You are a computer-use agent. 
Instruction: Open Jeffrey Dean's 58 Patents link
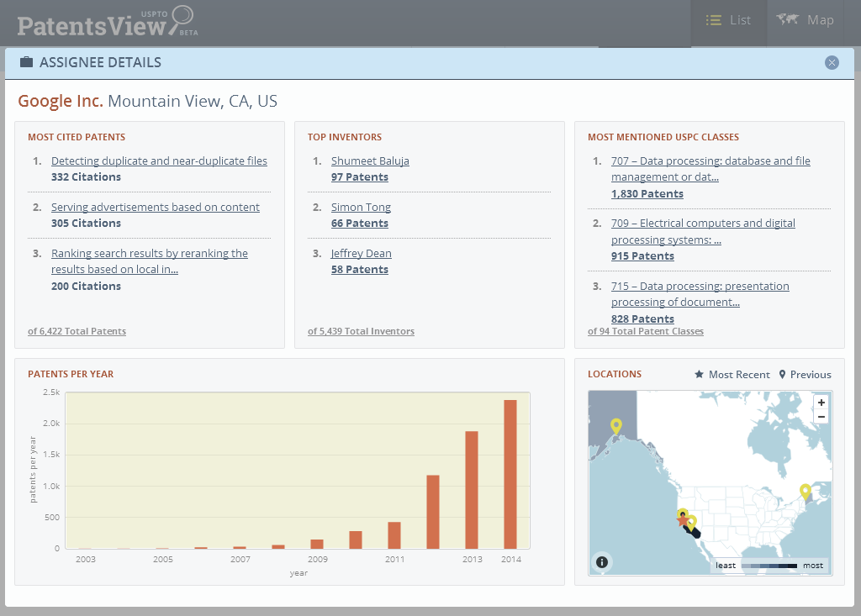360,269
